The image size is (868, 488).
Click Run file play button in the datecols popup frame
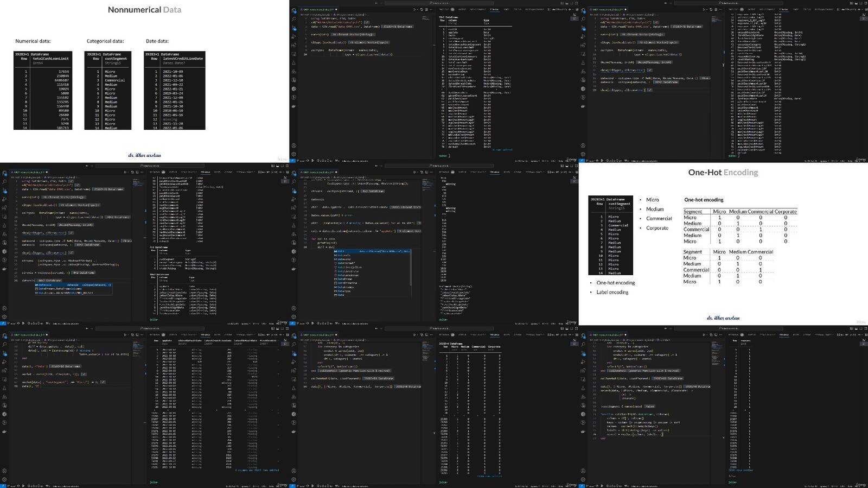(x=126, y=172)
